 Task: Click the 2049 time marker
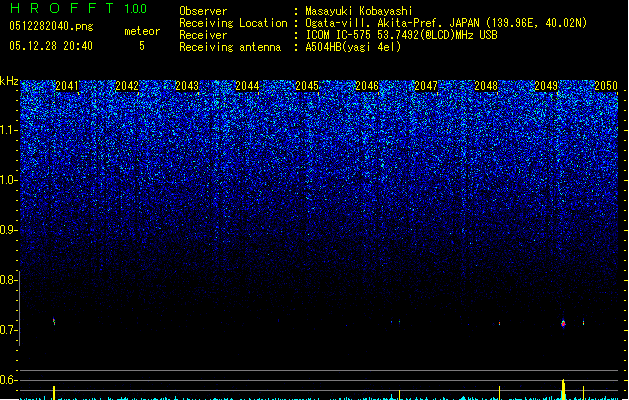(x=546, y=86)
